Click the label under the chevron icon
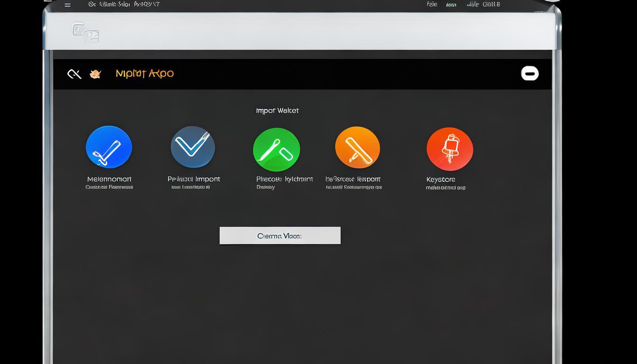 point(193,179)
